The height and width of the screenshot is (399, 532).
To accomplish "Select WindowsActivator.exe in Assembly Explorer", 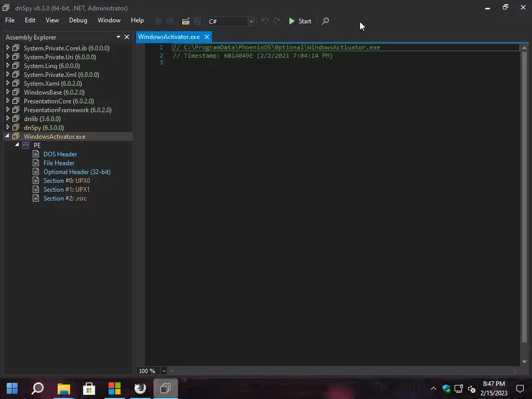I will click(x=55, y=137).
